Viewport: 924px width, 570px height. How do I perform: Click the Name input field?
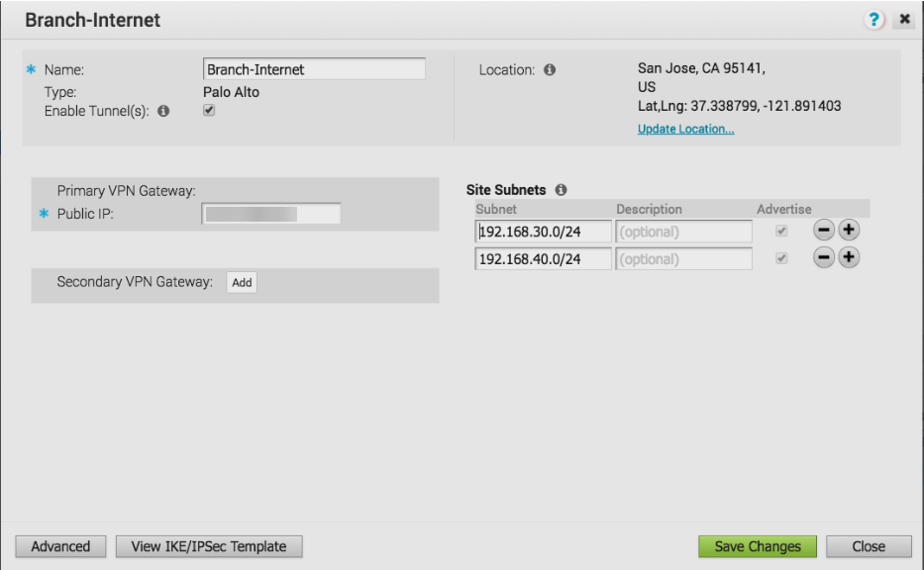coord(314,69)
